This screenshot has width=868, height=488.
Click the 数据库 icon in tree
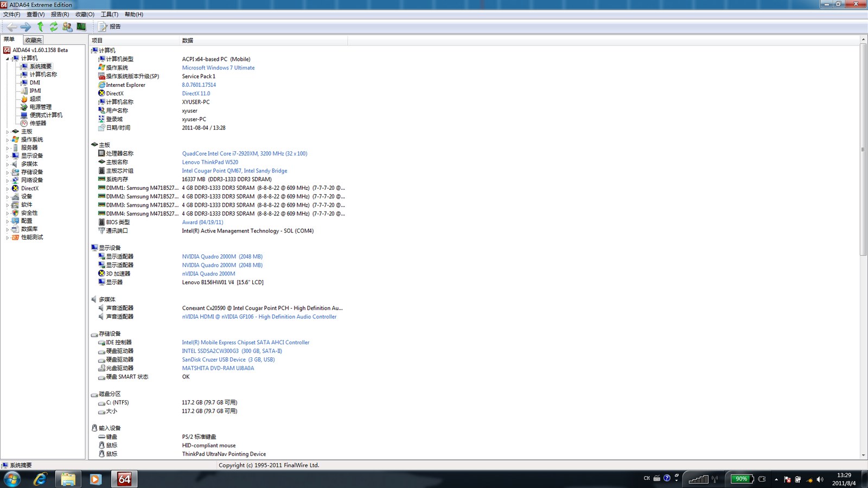click(x=15, y=229)
